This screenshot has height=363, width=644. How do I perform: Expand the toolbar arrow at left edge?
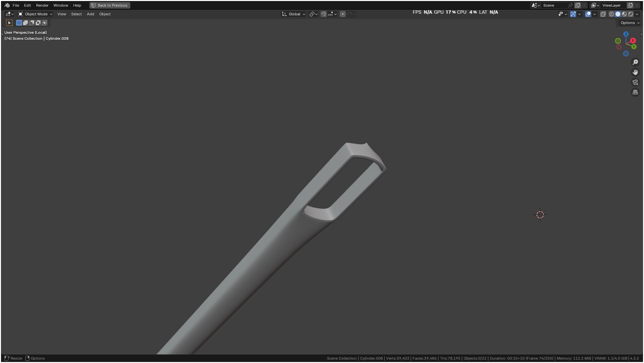[2, 34]
